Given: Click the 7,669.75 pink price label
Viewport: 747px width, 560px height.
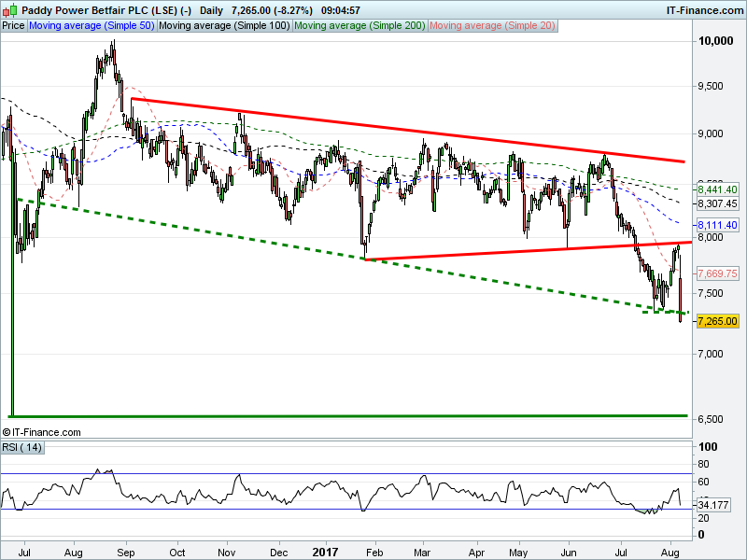Looking at the screenshot, I should point(717,273).
